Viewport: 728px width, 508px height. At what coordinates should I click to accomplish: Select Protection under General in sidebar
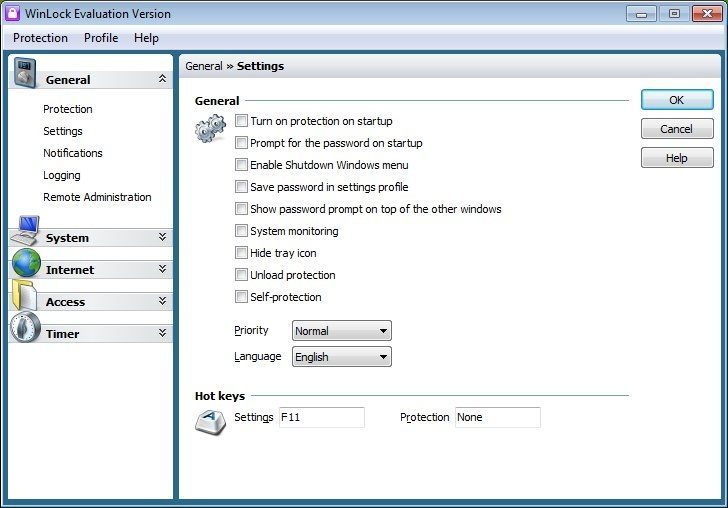click(68, 109)
